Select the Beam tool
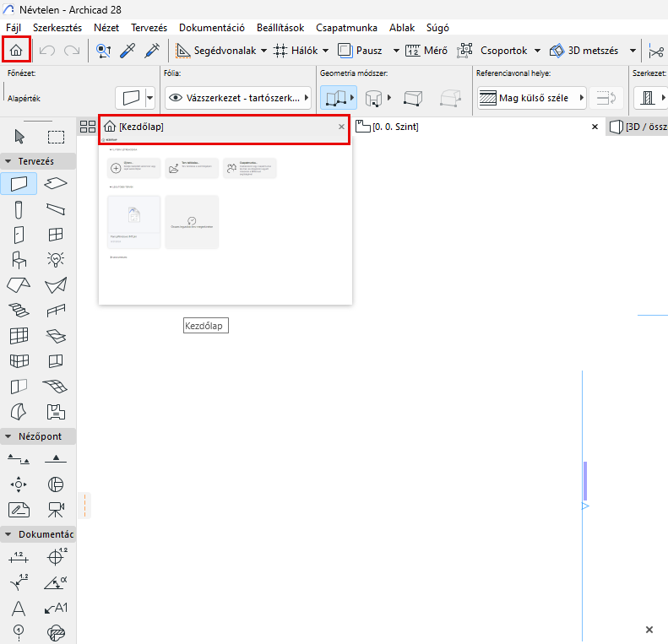Viewport: 668px width, 644px height. click(x=56, y=209)
